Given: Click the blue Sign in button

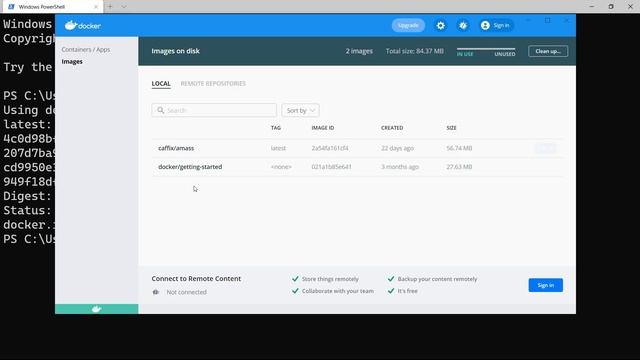Looking at the screenshot, I should pos(545,285).
